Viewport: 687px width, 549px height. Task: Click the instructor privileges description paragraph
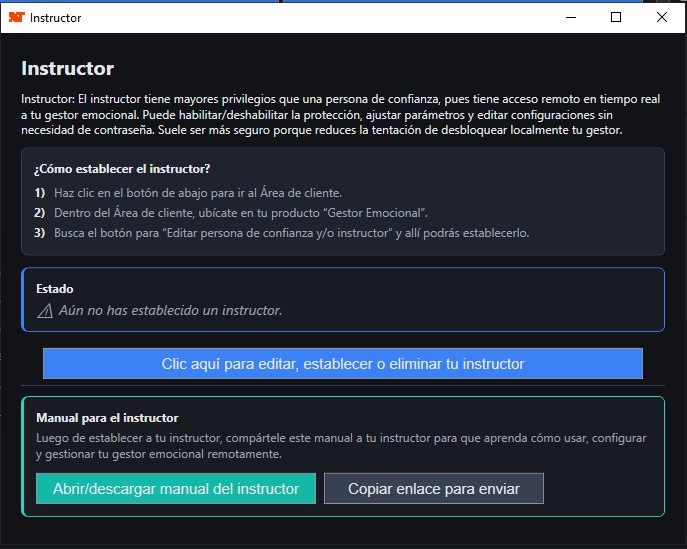[x=340, y=115]
